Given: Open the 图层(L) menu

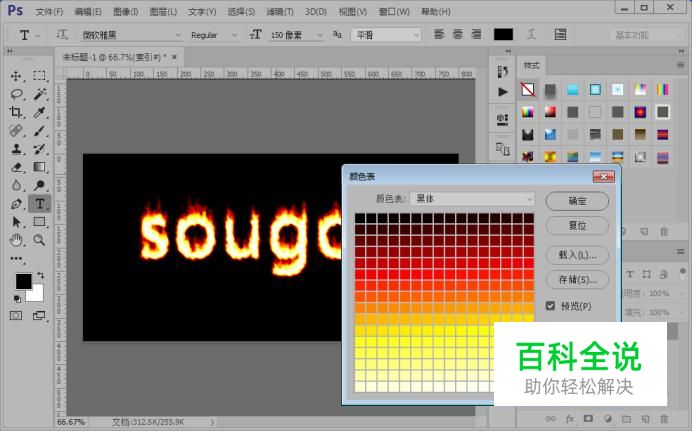Looking at the screenshot, I should pos(163,12).
